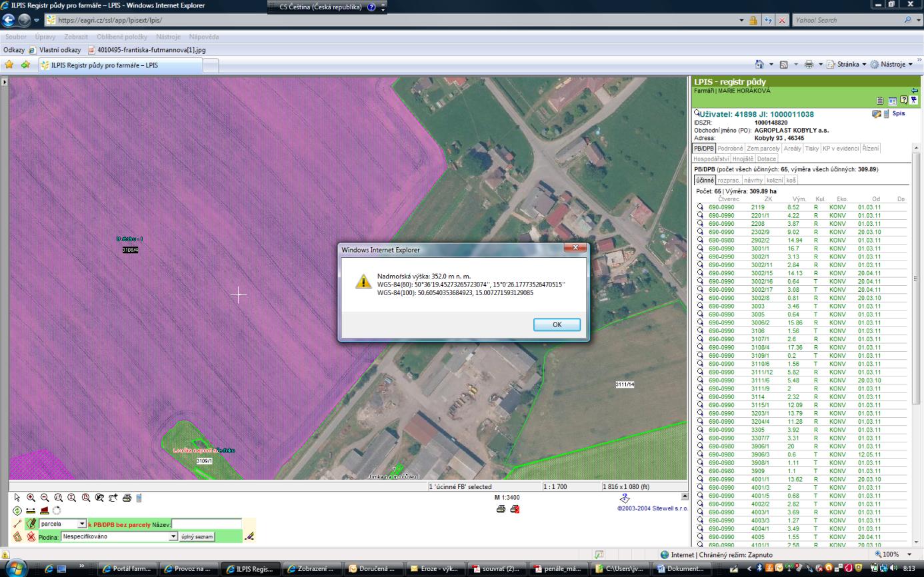Click the blue question mark map help icon

pos(625,498)
